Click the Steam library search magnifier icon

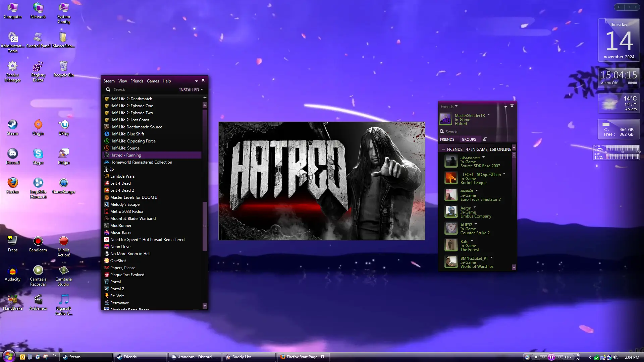click(108, 89)
